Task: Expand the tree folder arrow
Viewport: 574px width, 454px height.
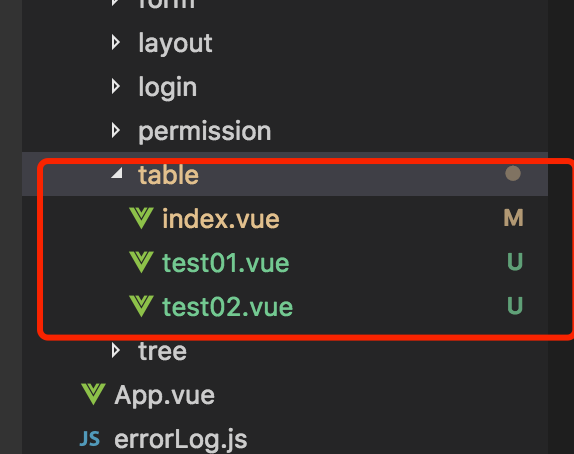Action: tap(116, 351)
